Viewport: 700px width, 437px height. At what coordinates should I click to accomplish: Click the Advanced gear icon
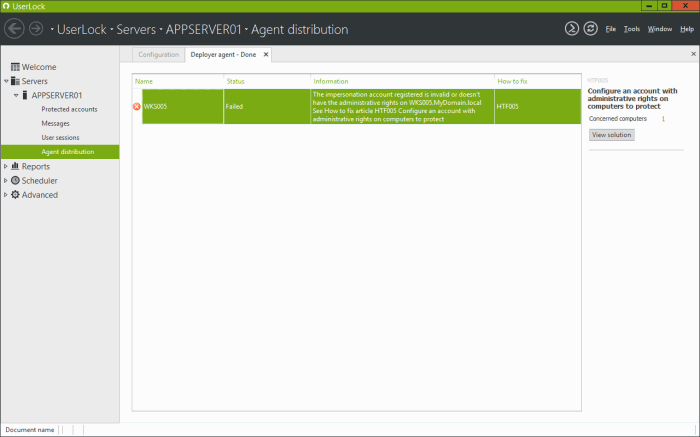click(15, 195)
